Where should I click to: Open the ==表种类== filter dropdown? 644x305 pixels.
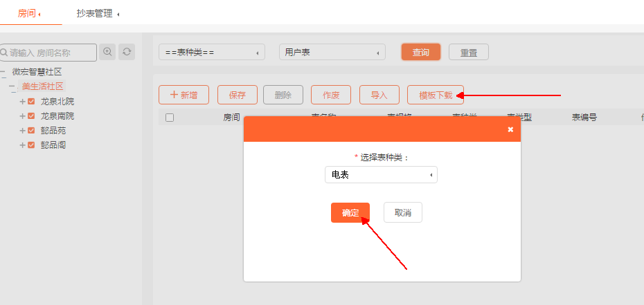(x=212, y=53)
